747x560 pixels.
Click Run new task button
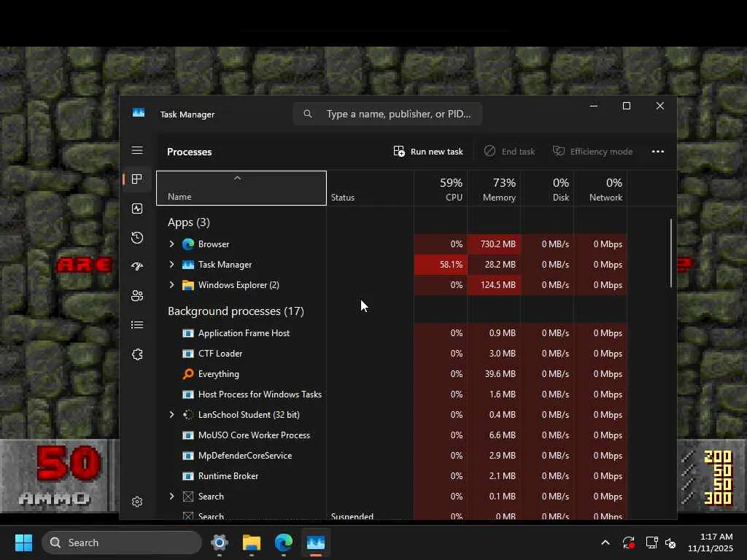[428, 152]
